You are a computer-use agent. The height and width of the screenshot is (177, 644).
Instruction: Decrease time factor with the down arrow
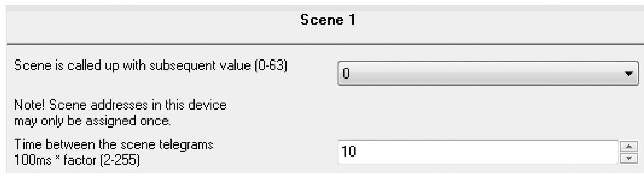(628, 157)
